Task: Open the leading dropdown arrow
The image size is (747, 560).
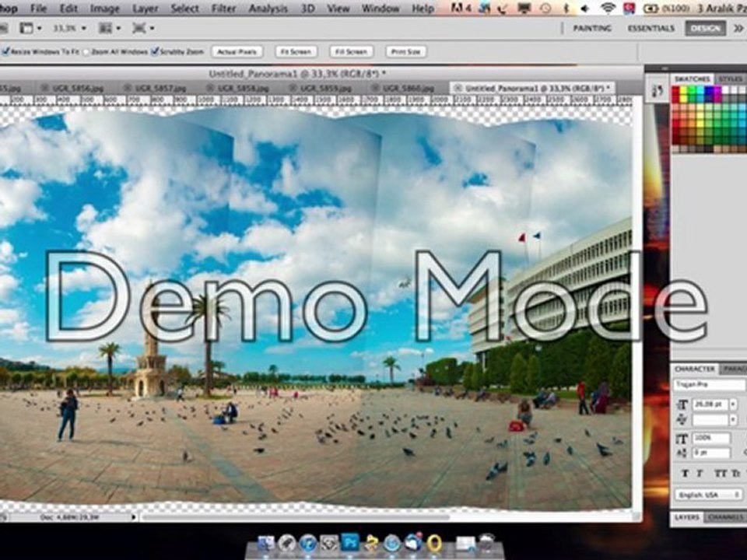Action: [733, 419]
